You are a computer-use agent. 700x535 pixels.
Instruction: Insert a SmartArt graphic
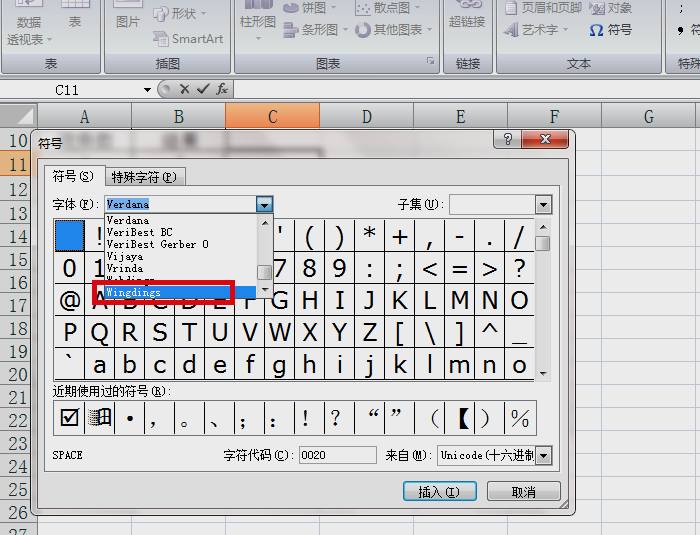pyautogui.click(x=188, y=39)
